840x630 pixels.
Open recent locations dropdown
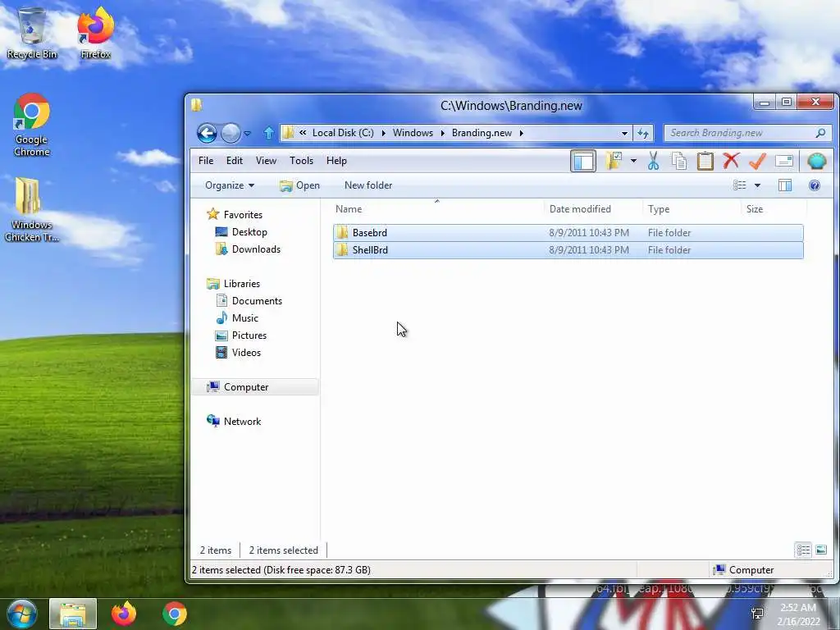248,134
